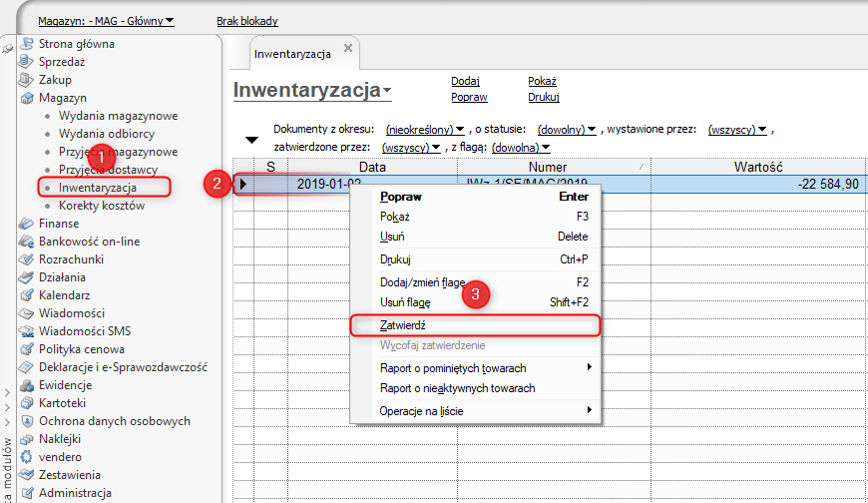The image size is (868, 503).
Task: Click the Działania module icon
Action: pyautogui.click(x=27, y=277)
